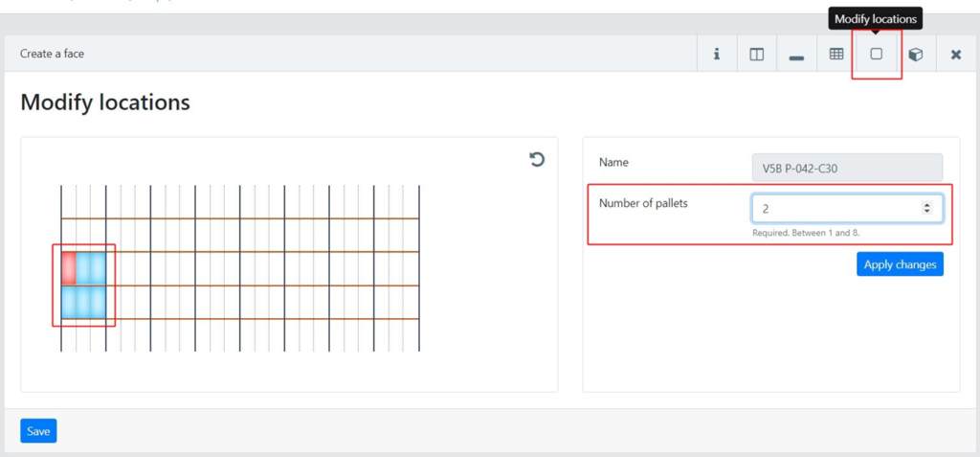980x457 pixels.
Task: Click the Create a face header title
Action: (x=52, y=54)
